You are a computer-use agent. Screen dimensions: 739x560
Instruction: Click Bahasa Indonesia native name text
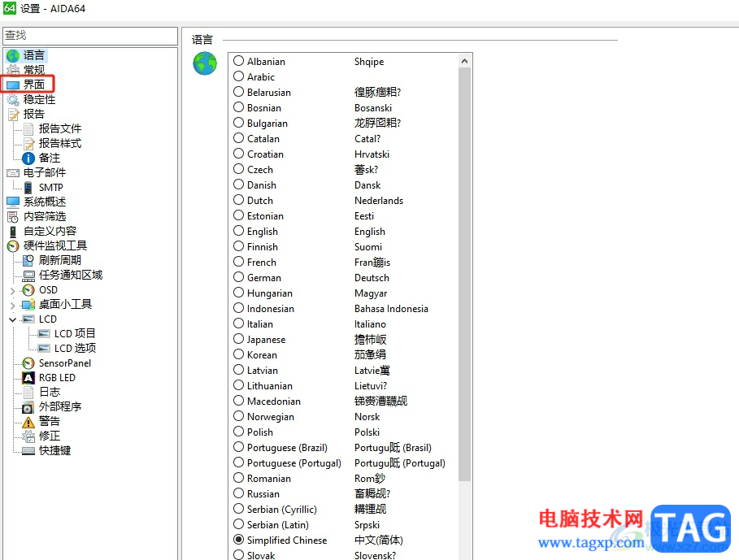click(x=391, y=309)
